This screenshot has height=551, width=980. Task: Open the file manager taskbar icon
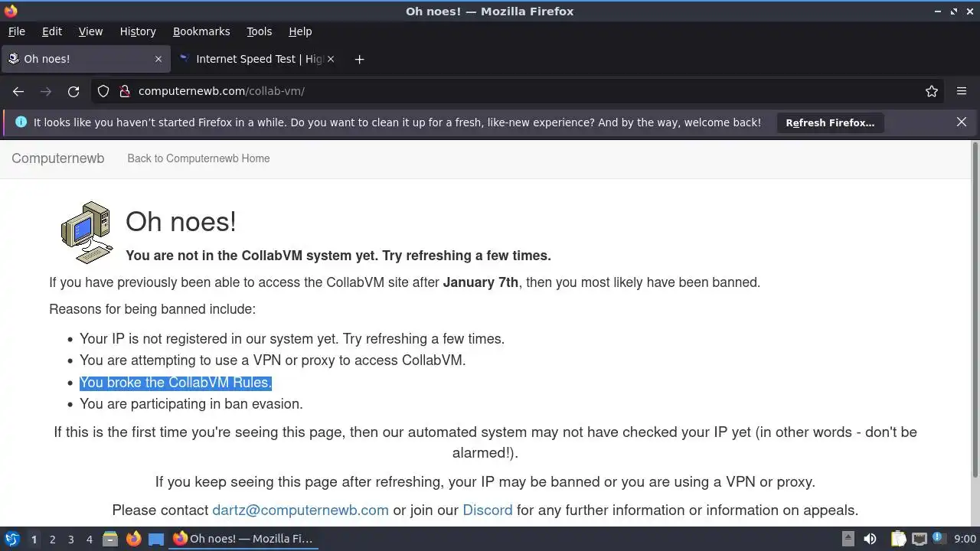(x=109, y=539)
